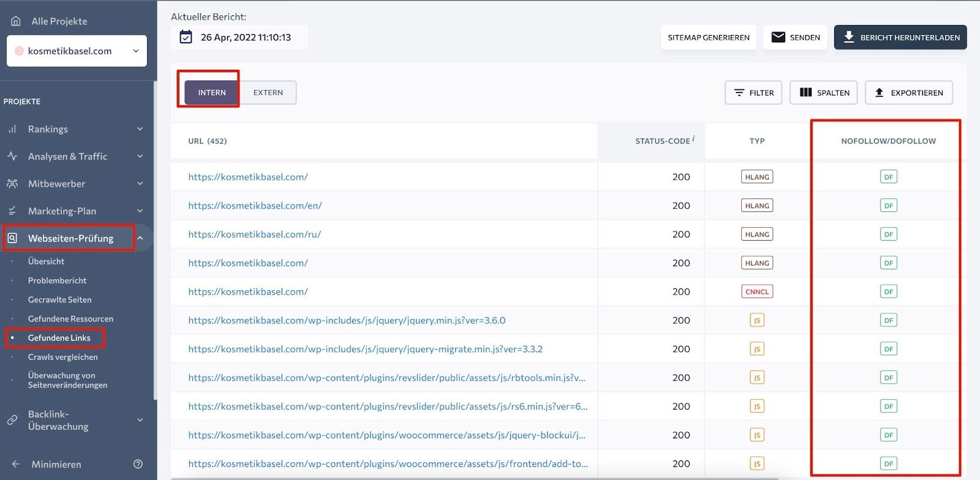980x480 pixels.
Task: Open the jquery-blockui woocommerce link
Action: tap(386, 435)
